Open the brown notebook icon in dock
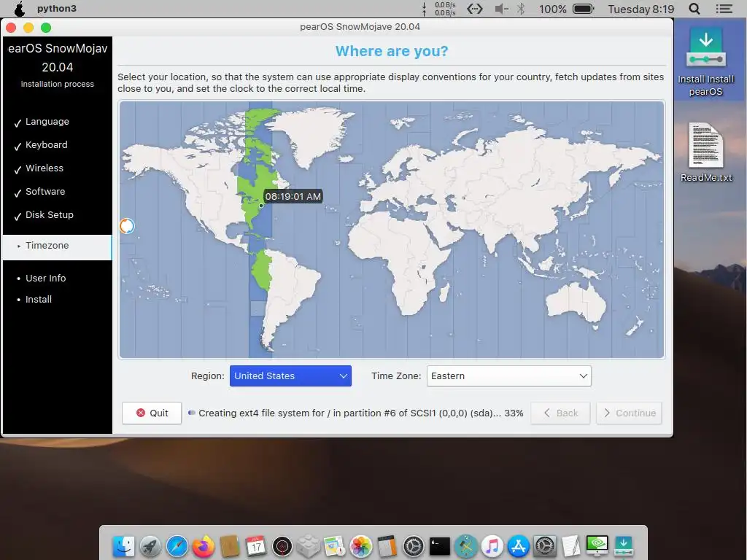Screen dimensions: 747x560 (230, 546)
